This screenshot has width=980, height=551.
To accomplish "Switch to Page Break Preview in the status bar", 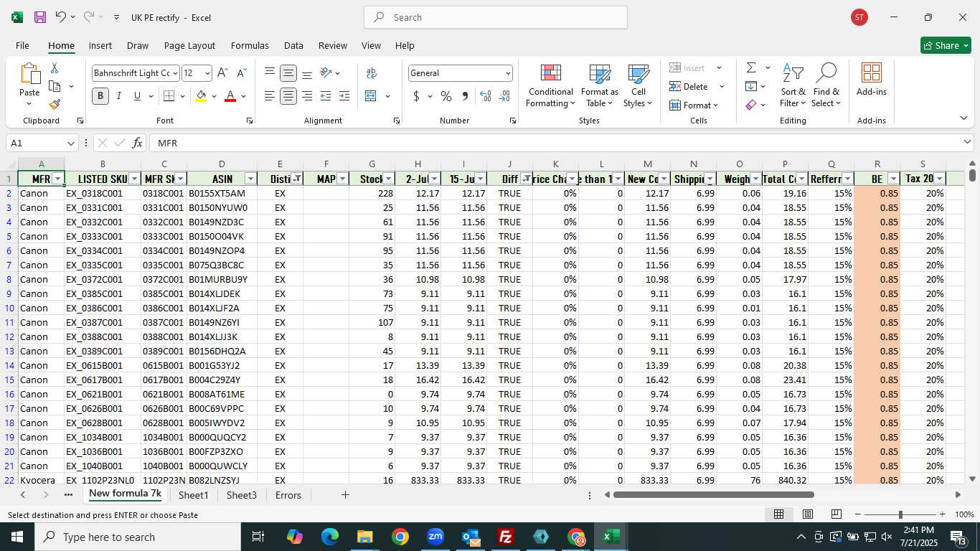I will point(836,514).
